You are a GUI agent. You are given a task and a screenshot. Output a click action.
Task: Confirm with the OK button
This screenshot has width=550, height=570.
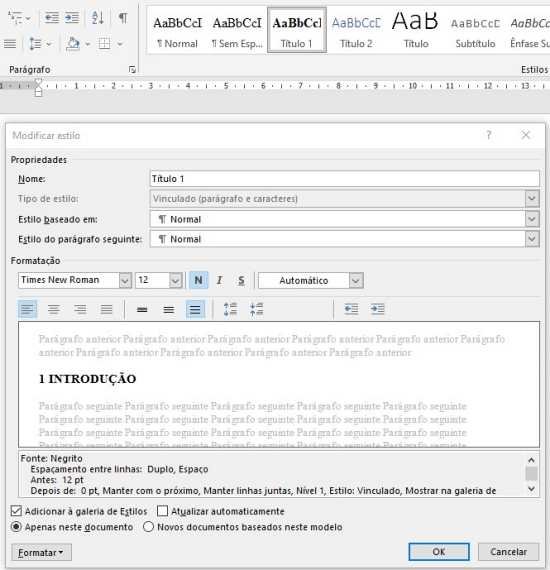coord(439,551)
